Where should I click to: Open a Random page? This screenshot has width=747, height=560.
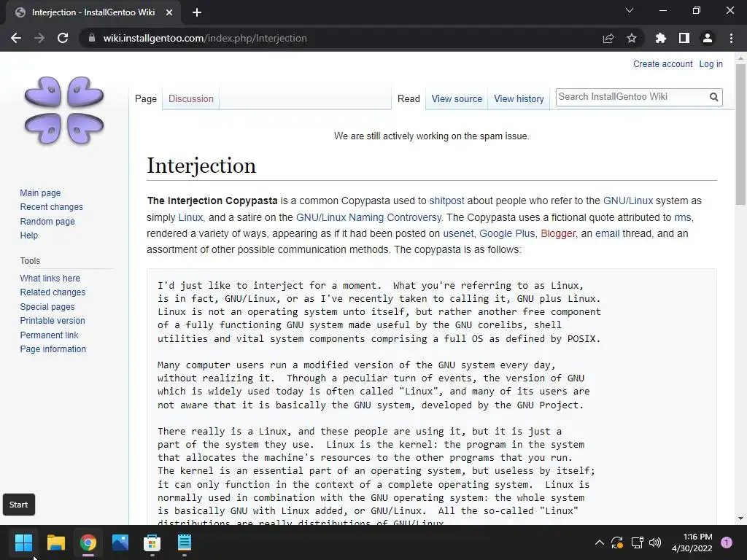(x=47, y=221)
